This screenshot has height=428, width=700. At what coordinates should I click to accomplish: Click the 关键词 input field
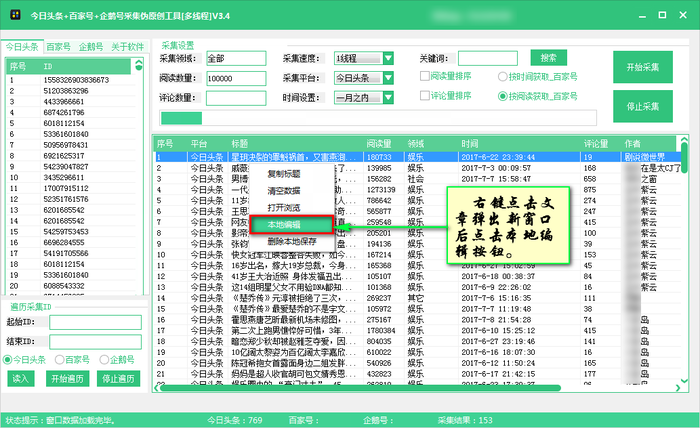(488, 58)
